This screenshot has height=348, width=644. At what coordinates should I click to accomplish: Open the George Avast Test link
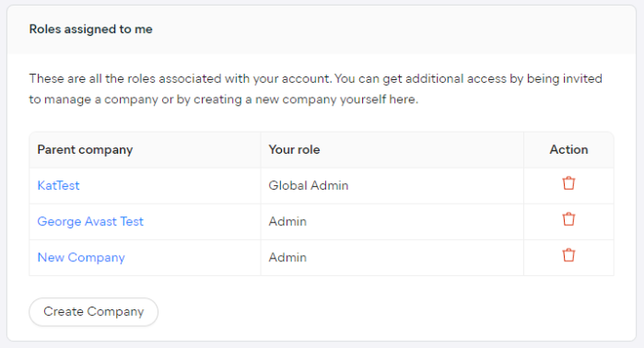click(90, 222)
